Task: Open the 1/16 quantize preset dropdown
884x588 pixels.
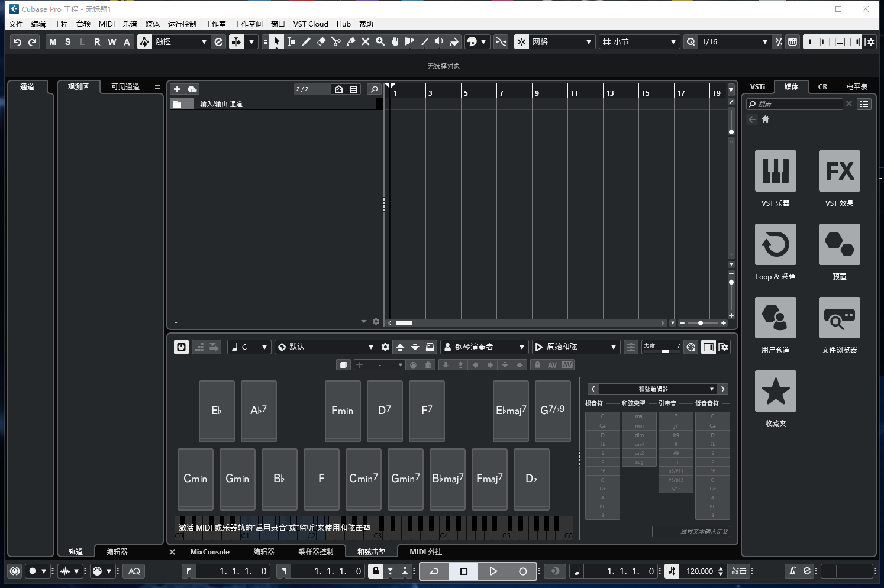Action: [734, 41]
